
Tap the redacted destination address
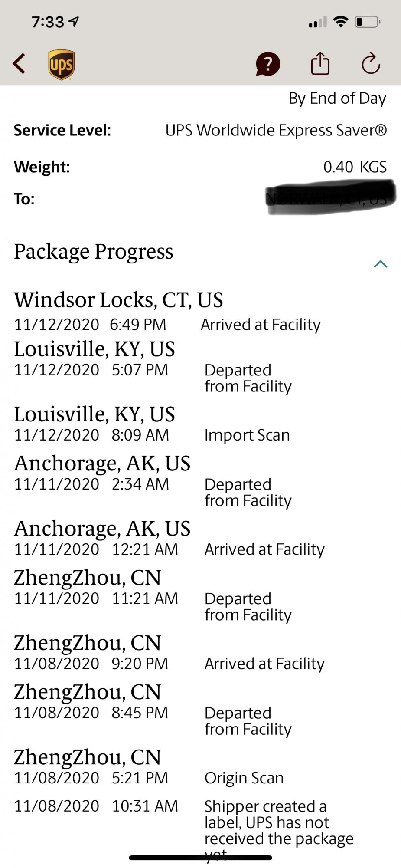(x=329, y=198)
